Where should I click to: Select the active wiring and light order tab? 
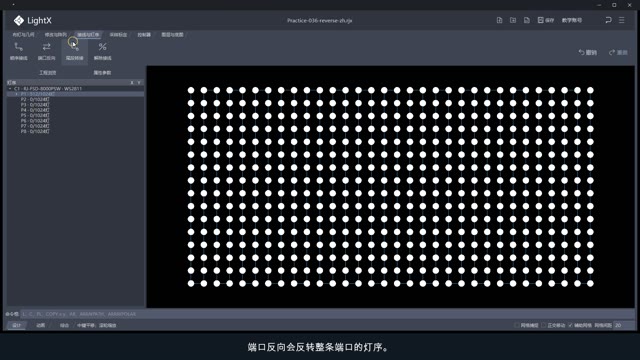click(88, 35)
